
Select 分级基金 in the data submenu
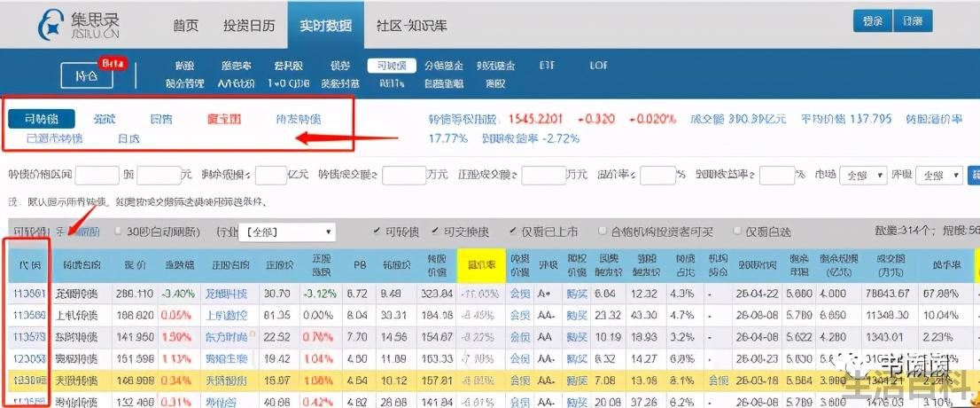click(443, 65)
